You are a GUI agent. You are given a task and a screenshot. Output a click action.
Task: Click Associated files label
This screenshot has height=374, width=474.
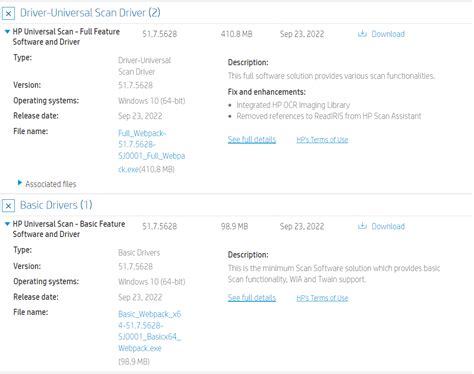point(51,184)
